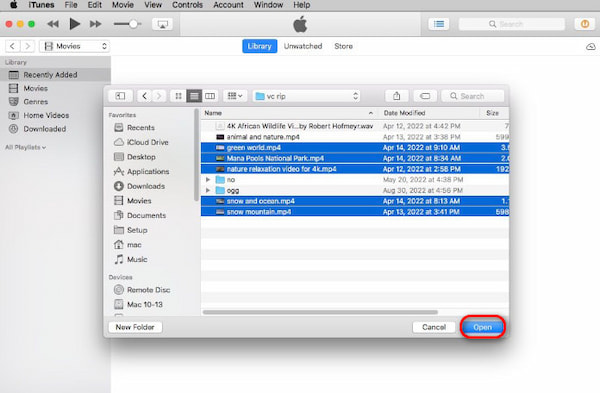Go forward in iTunes navigation
Image resolution: width=600 pixels, height=393 pixels.
coord(27,46)
